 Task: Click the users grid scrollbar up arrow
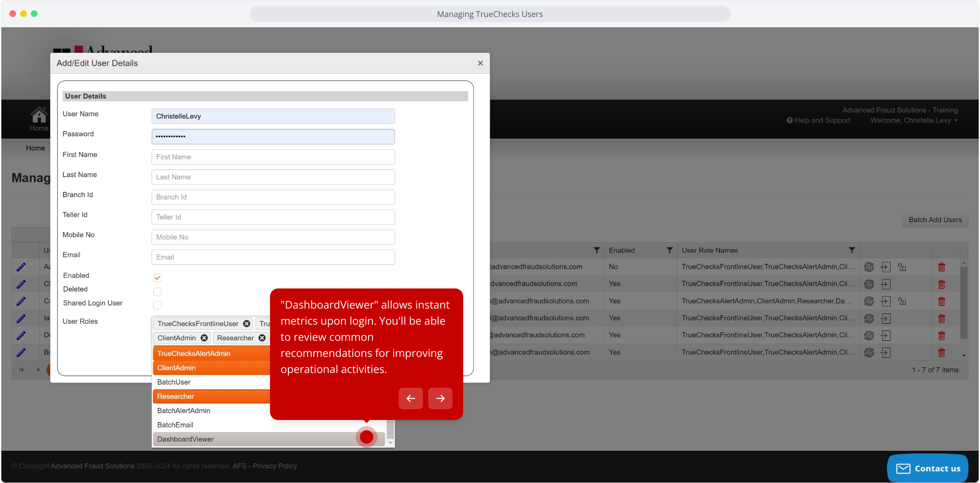tap(964, 263)
